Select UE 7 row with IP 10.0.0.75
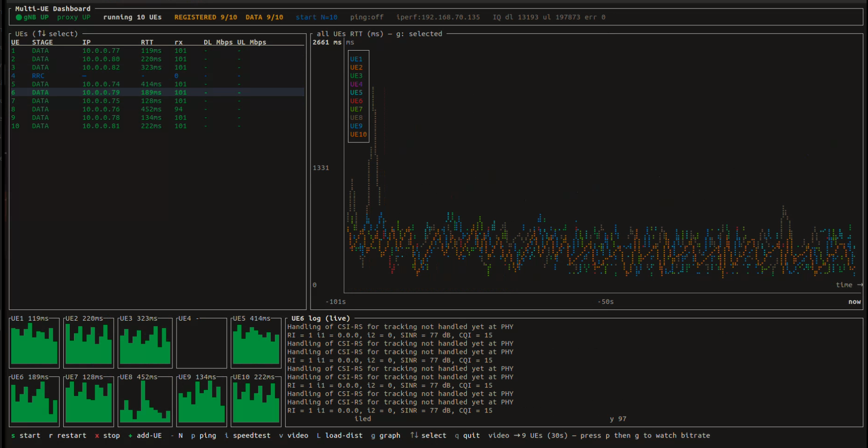Image resolution: width=868 pixels, height=448 pixels. 157,101
